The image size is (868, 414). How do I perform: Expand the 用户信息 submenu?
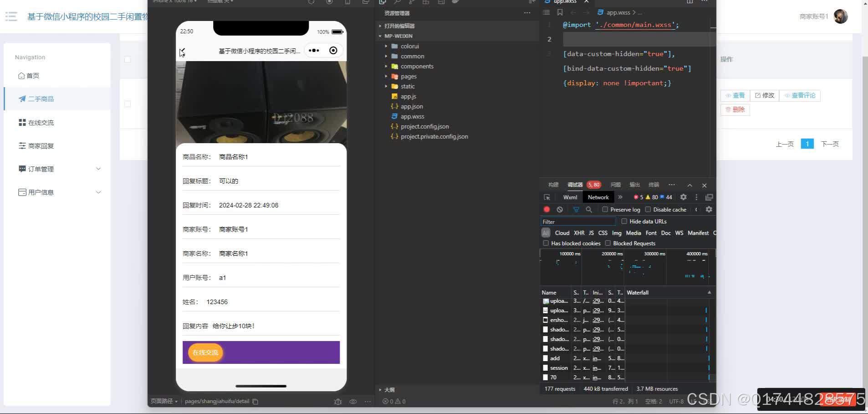(x=98, y=192)
